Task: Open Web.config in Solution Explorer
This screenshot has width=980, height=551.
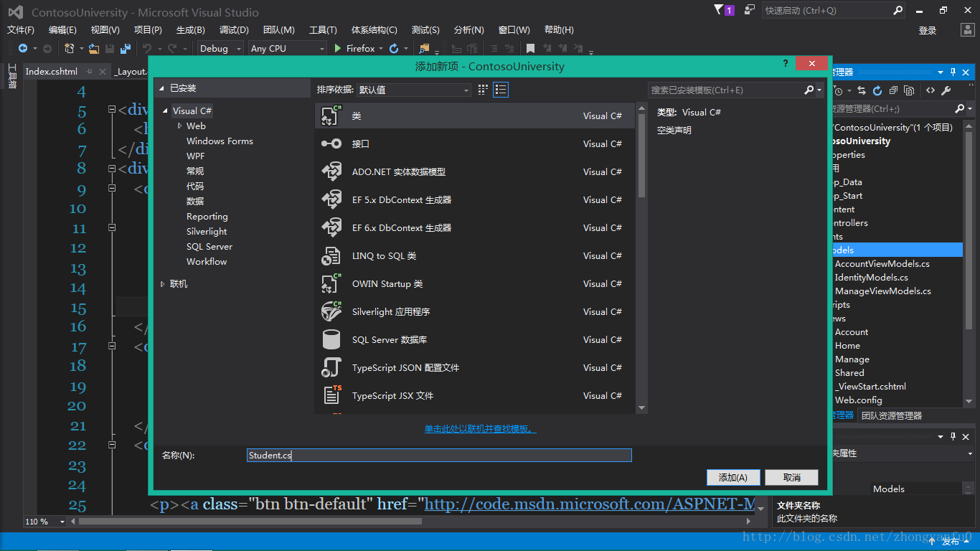Action: coord(858,400)
